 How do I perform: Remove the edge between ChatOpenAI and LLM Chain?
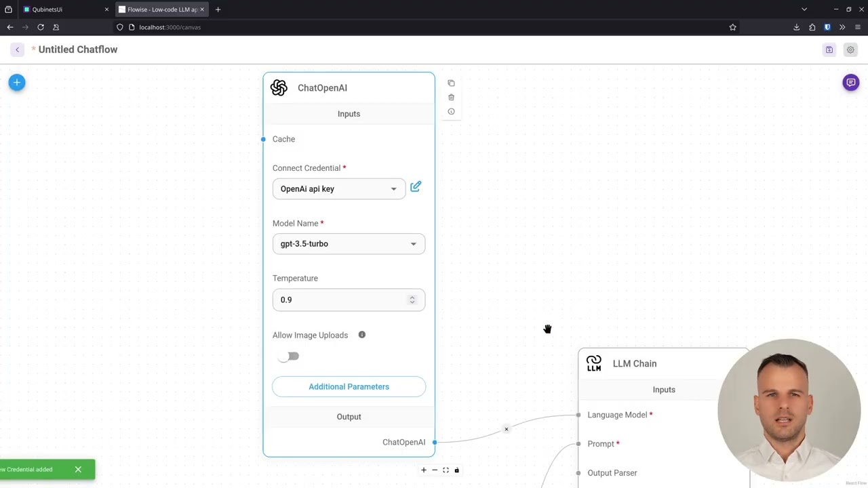506,429
